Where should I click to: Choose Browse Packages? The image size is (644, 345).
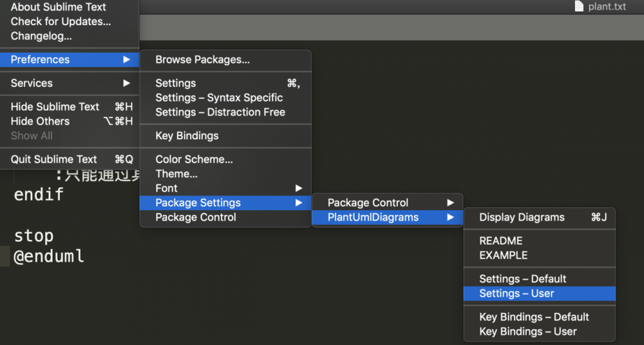click(x=202, y=59)
